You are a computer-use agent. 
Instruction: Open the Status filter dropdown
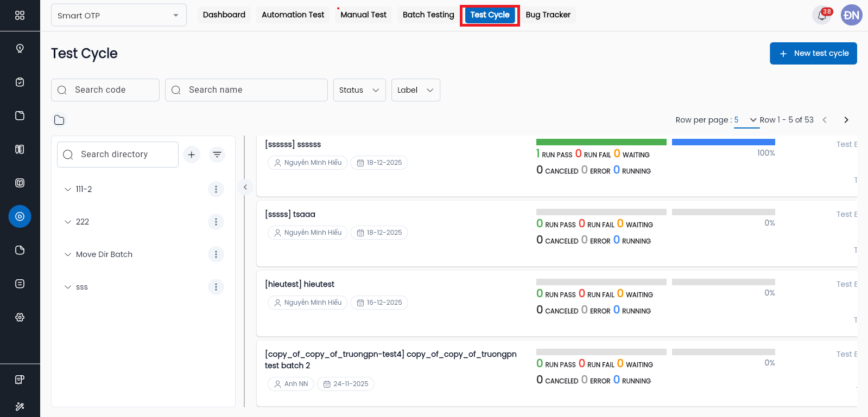pyautogui.click(x=359, y=90)
